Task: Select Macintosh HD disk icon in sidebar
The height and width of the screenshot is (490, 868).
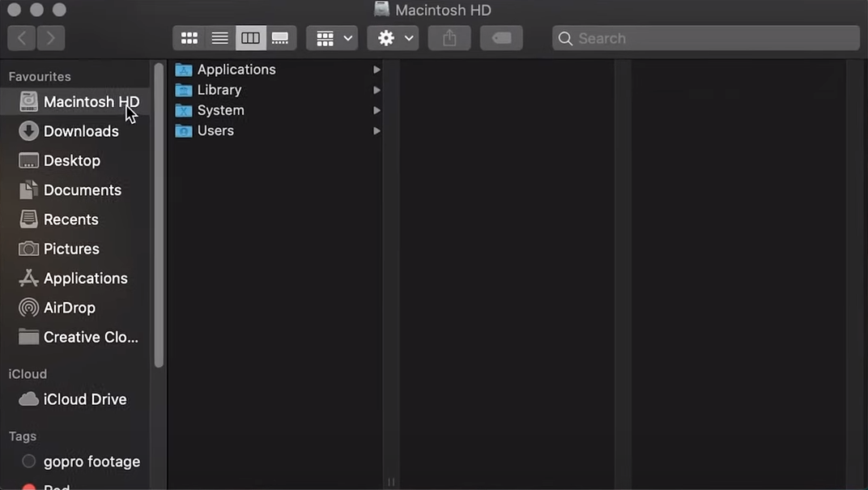Action: 28,102
